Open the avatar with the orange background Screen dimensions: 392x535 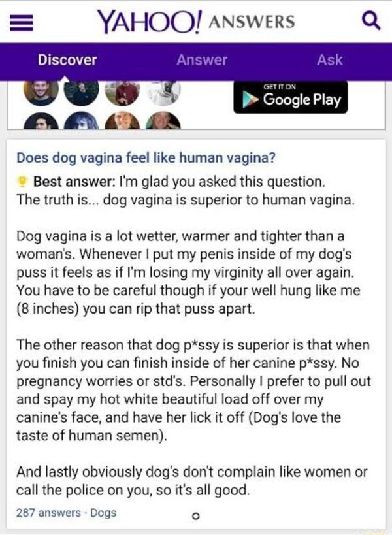click(x=122, y=120)
